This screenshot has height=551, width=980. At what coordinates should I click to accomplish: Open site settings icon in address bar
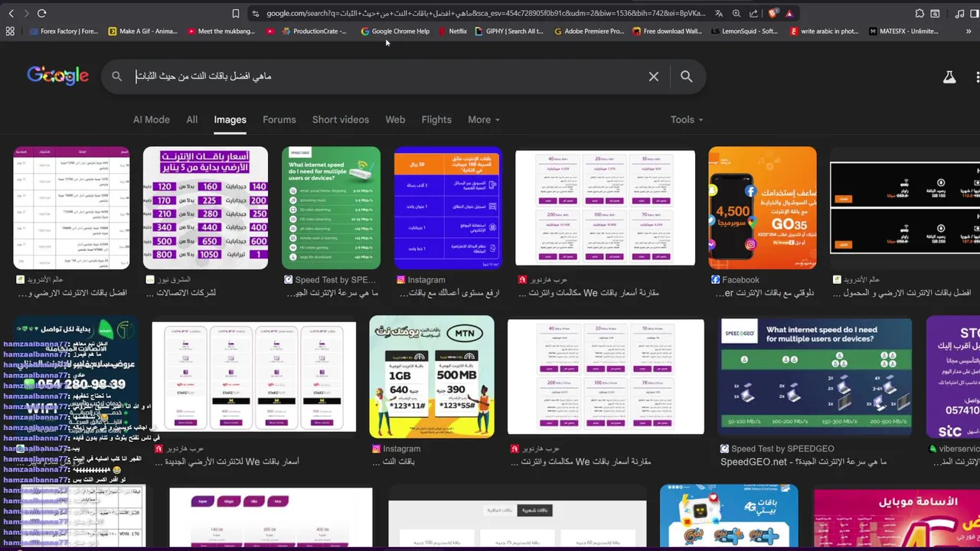(x=255, y=13)
